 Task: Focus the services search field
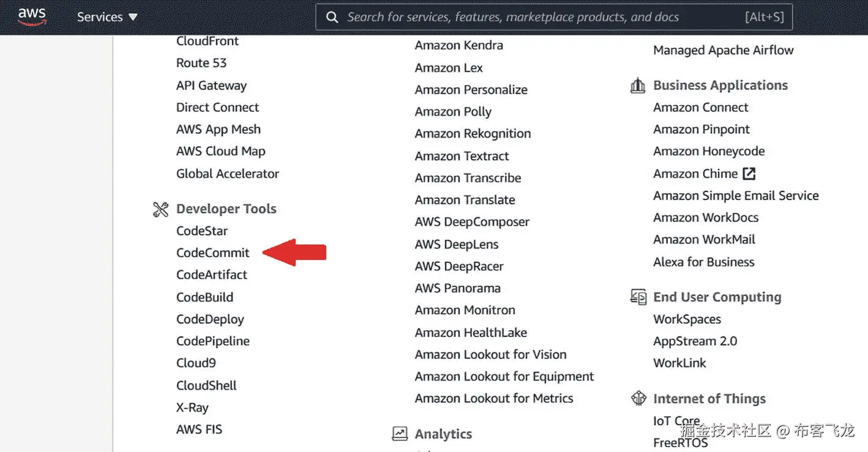click(x=539, y=17)
